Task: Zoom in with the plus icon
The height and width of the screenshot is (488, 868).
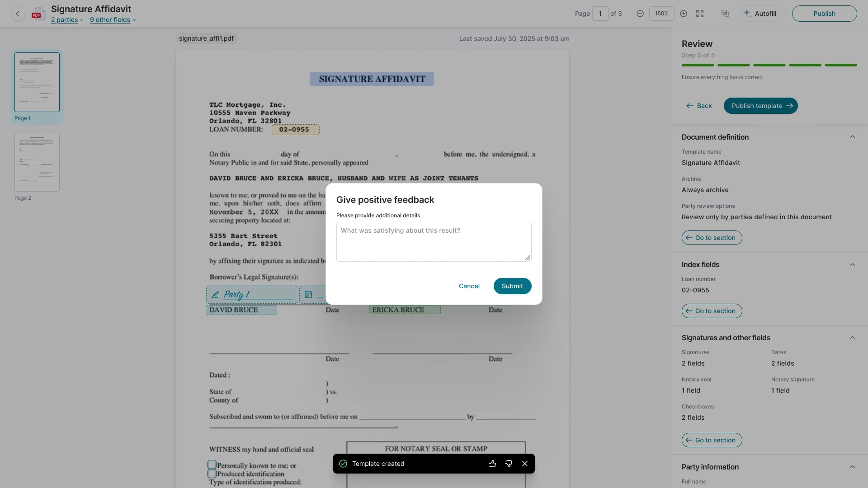Action: coord(684,14)
